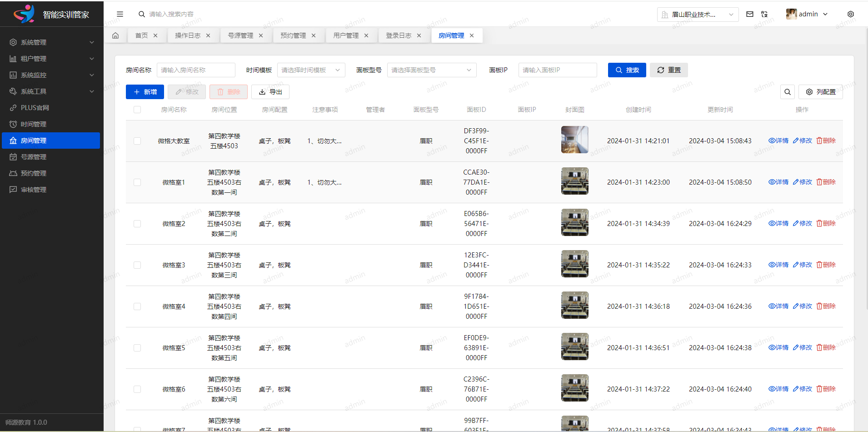Click 删除 for 微格室5
Image resolution: width=868 pixels, height=432 pixels.
pos(826,347)
